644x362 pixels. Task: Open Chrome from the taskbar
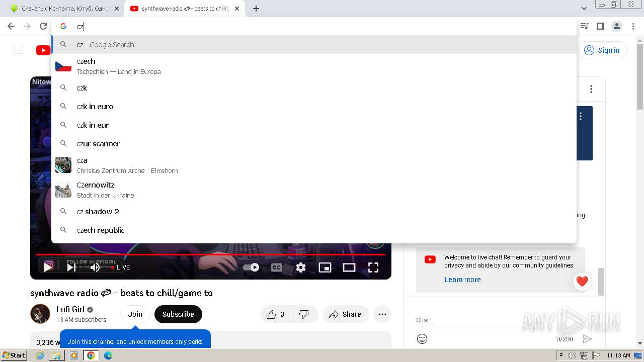pyautogui.click(x=91, y=355)
